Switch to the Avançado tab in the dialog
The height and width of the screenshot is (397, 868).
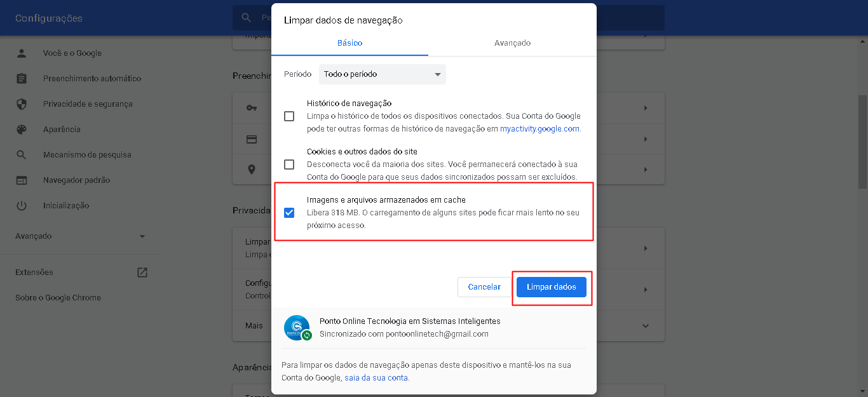click(x=512, y=43)
